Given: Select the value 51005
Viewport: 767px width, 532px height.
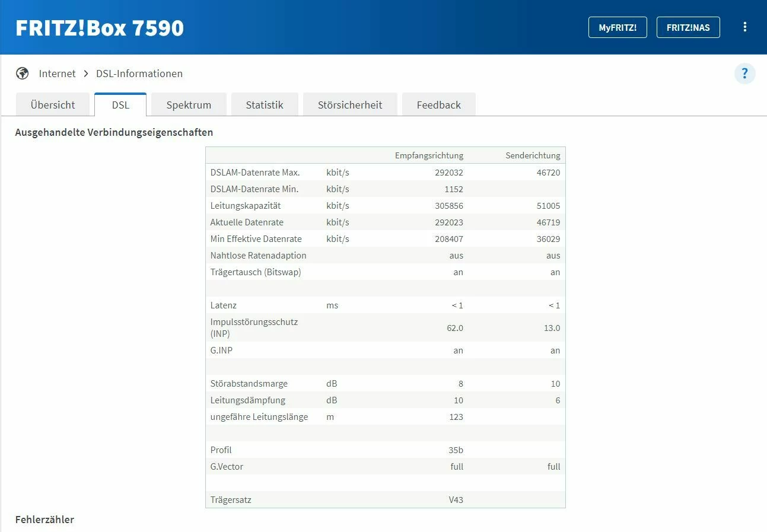Looking at the screenshot, I should pyautogui.click(x=548, y=206).
